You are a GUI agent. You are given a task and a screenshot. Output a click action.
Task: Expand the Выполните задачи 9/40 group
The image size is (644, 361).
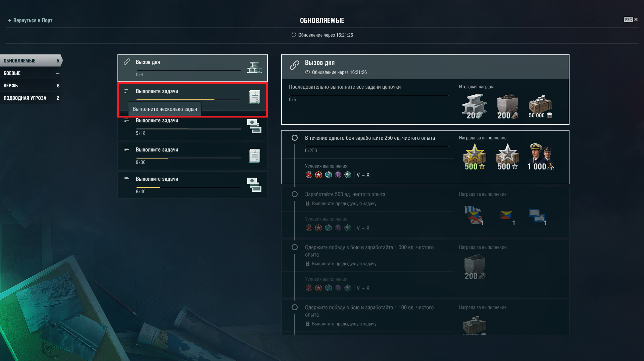192,185
